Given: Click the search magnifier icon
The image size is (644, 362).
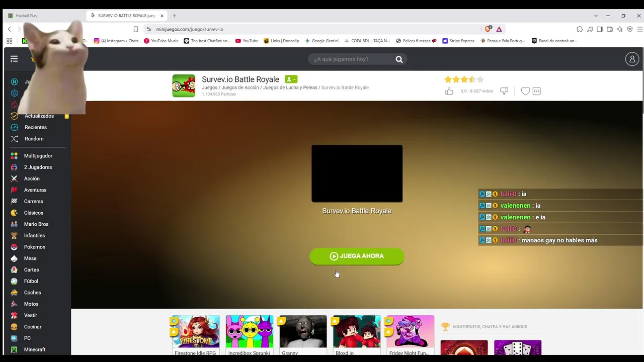Looking at the screenshot, I should [399, 59].
